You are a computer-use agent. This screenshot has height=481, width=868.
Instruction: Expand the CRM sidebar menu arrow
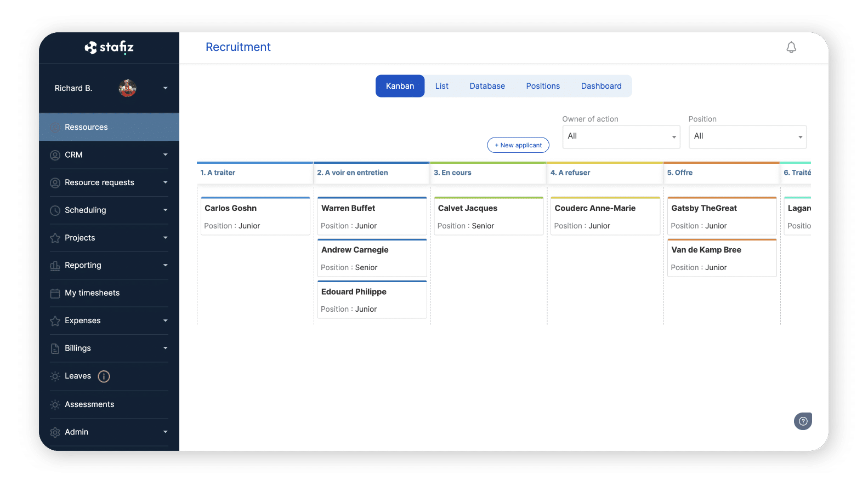click(165, 155)
